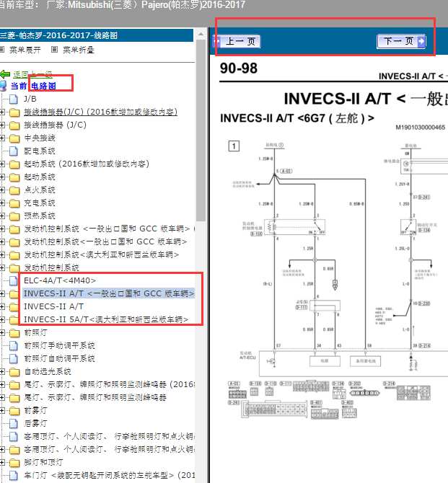Expand the 点火系统 folder

point(2,190)
